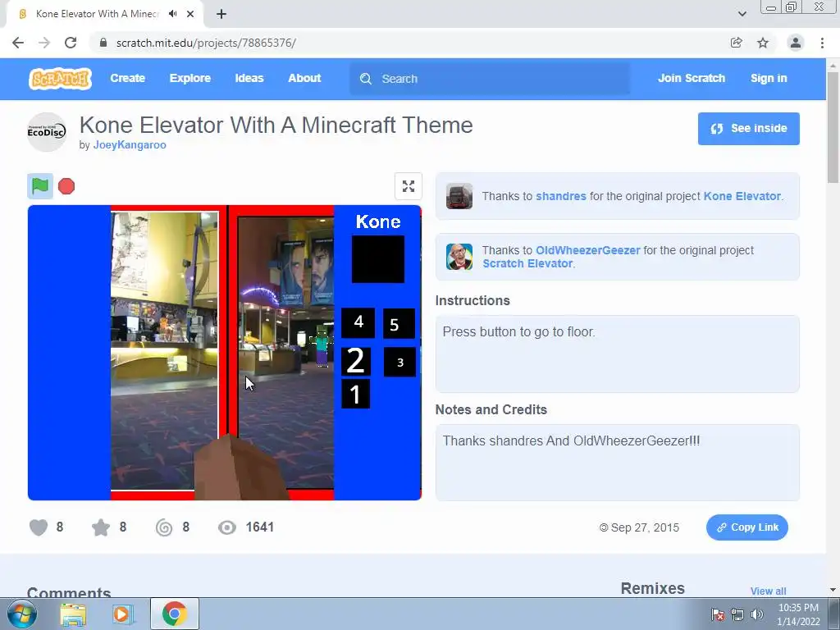
Task: Click the Search input field
Action: [x=490, y=79]
